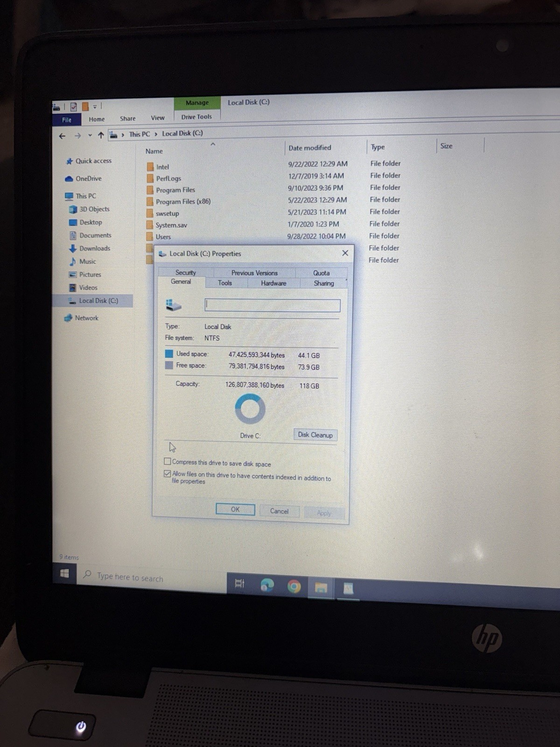Launch Microsoft Edge from taskbar

(x=267, y=585)
